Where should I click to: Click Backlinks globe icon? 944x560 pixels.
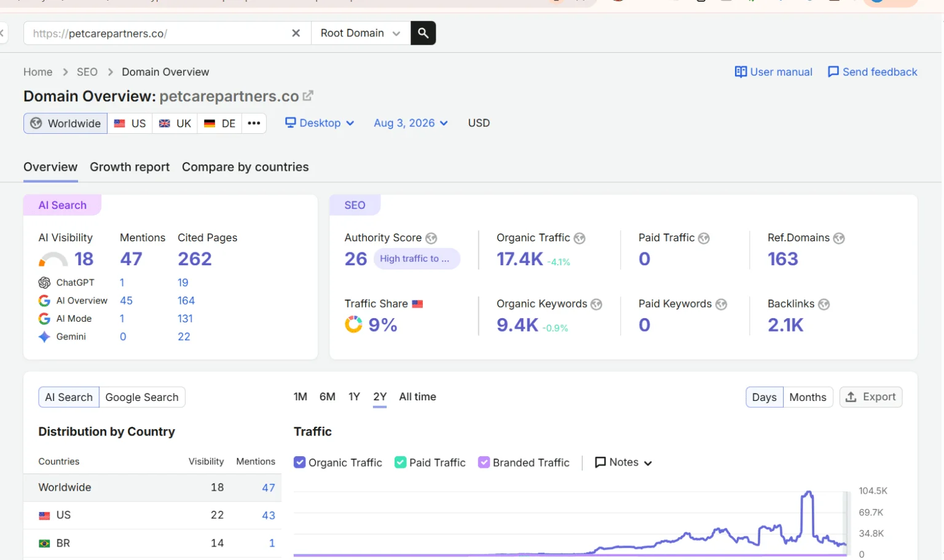tap(824, 304)
